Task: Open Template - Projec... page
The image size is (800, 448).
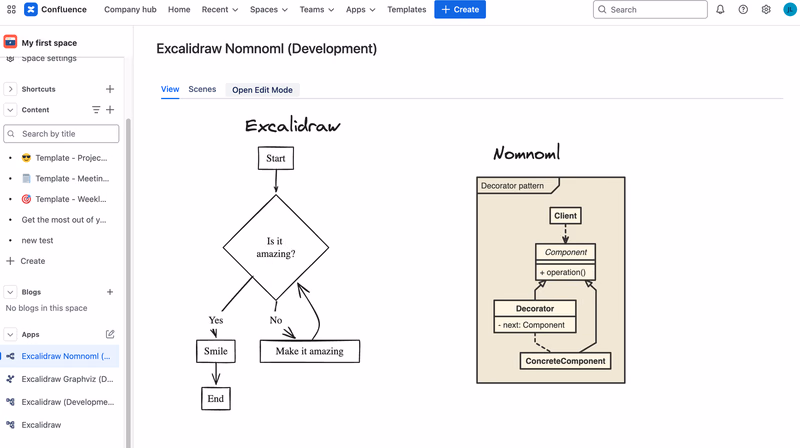Action: pos(71,158)
